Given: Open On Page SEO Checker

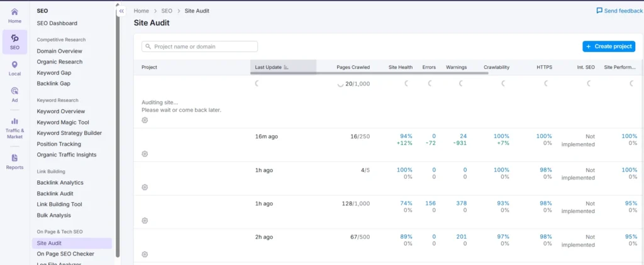Looking at the screenshot, I should pyautogui.click(x=65, y=254).
